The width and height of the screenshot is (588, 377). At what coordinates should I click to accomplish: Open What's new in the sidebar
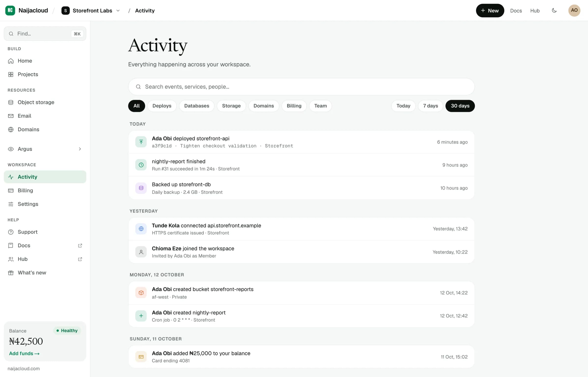(x=45, y=273)
